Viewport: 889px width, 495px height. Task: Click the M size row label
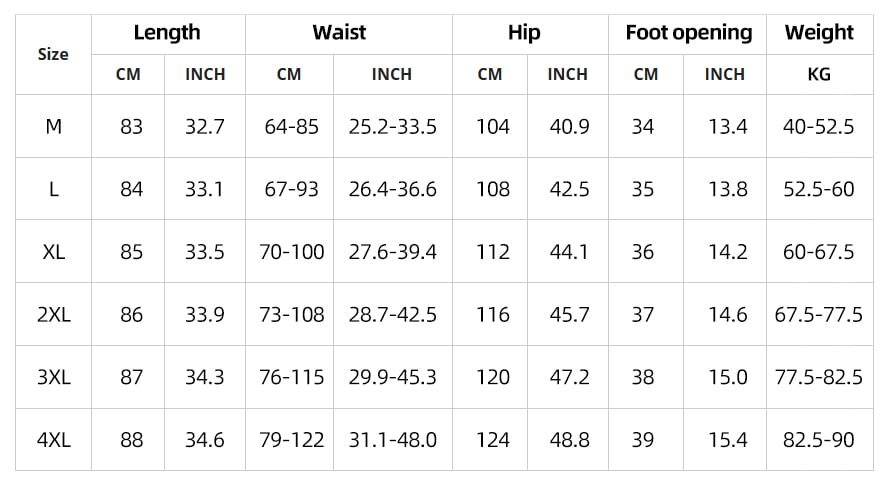pos(54,127)
